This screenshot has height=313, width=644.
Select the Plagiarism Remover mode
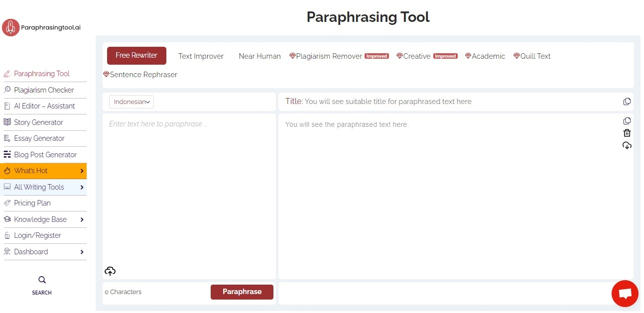coord(329,56)
